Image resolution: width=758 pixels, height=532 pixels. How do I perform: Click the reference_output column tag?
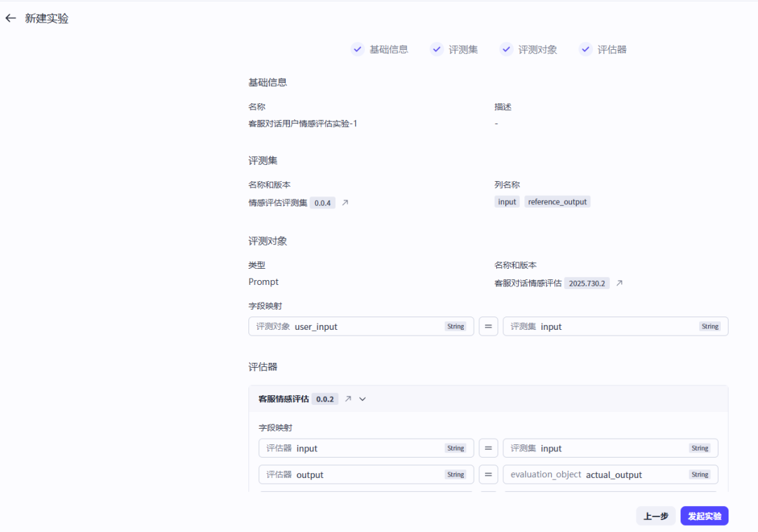[x=557, y=202]
